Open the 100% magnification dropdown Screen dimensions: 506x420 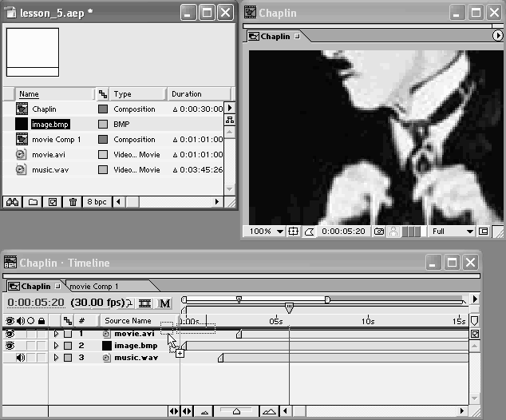coord(266,232)
